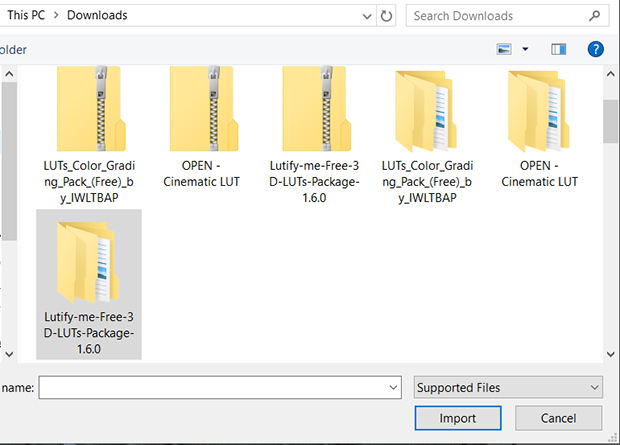The image size is (620, 445).
Task: Click the file list scroll down arrow
Action: pos(611,354)
